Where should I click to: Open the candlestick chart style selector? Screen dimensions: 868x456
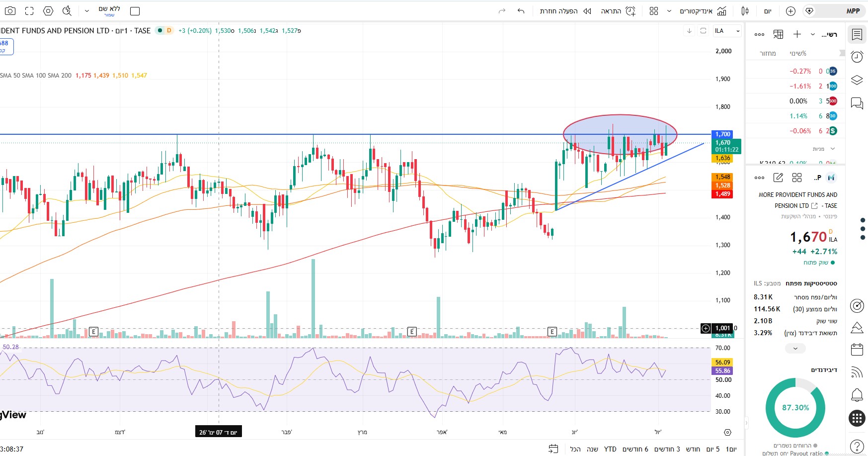[745, 11]
